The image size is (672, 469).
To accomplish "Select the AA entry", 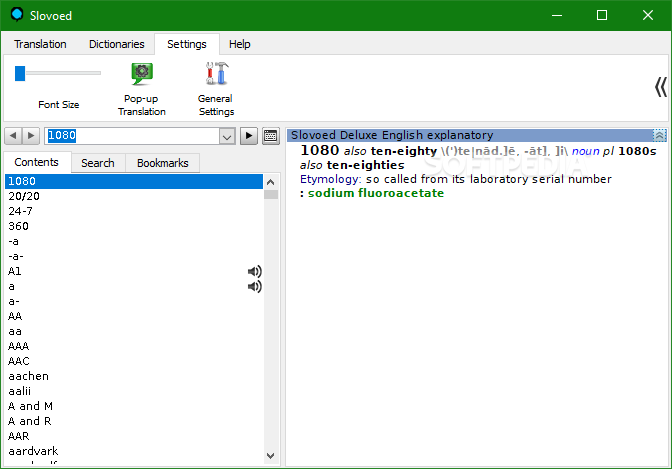I will tap(134, 316).
